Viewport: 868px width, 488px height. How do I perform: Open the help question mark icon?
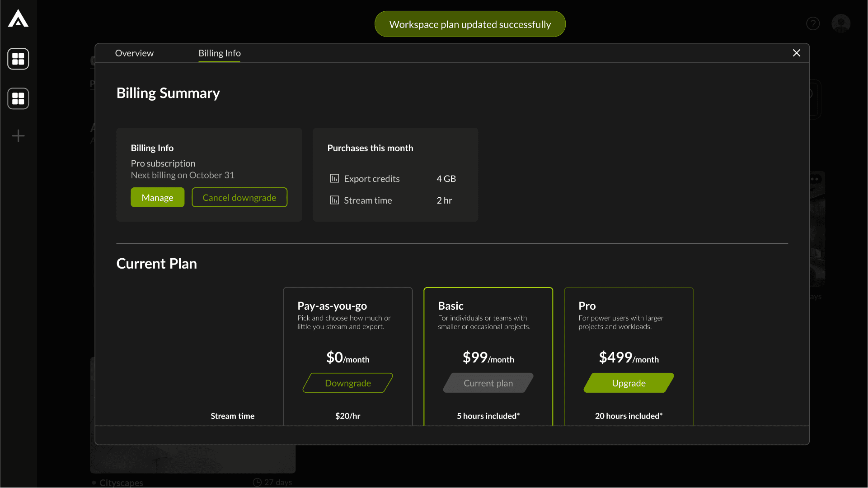pos(813,23)
